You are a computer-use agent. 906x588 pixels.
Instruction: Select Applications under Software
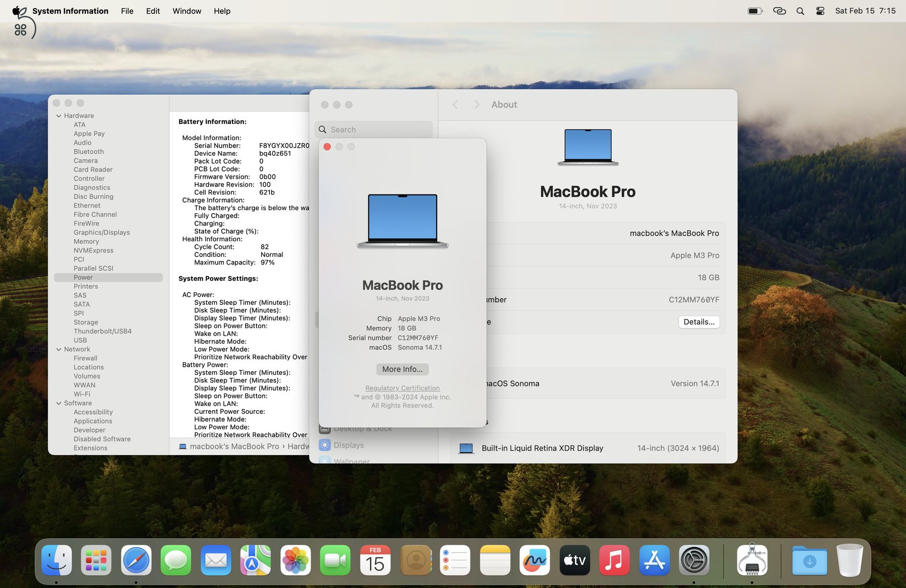pos(93,421)
